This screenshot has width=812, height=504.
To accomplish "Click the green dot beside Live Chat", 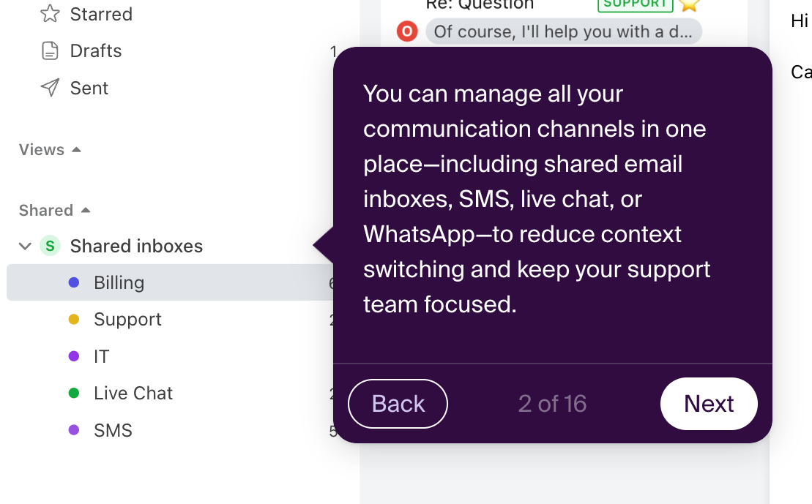I will [74, 394].
